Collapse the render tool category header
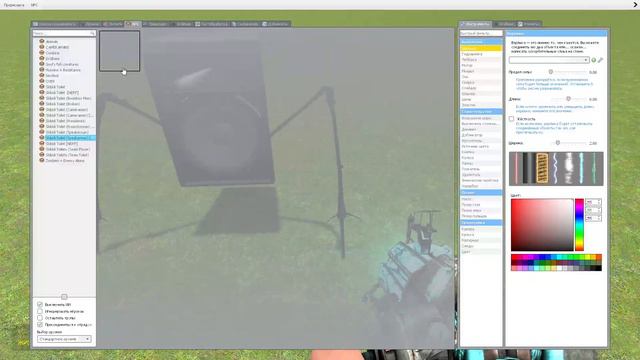Screen dimensions: 640x360 tap(481, 222)
